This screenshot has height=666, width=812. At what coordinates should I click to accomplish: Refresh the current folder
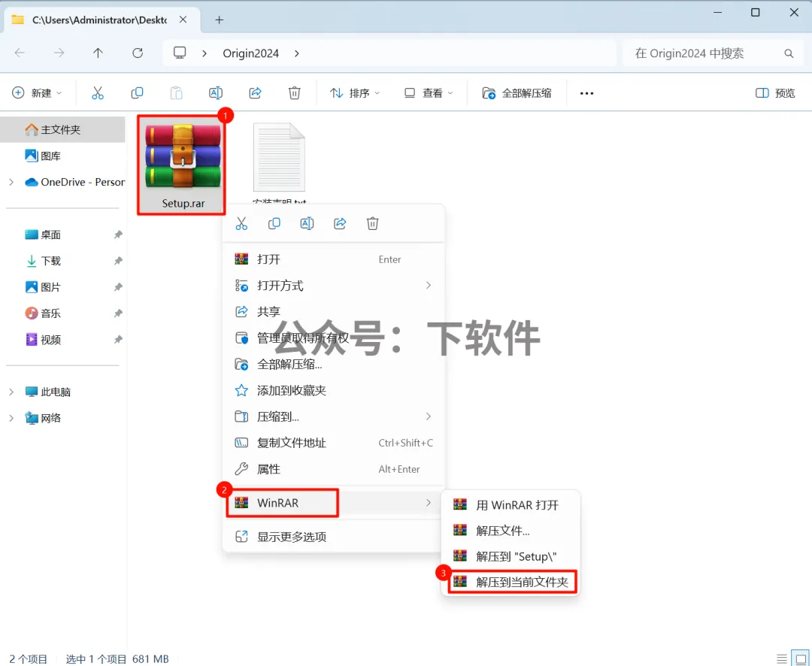[x=138, y=53]
